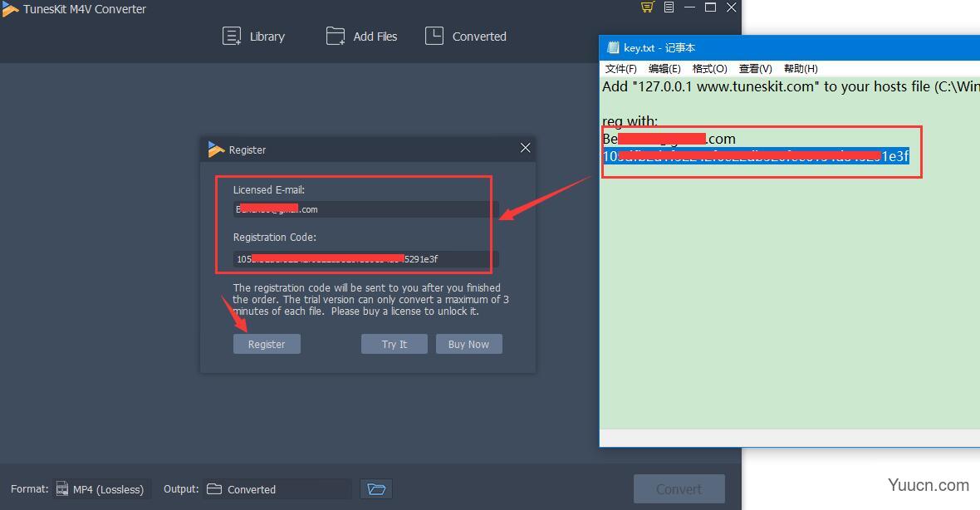Open the 格式(O) menu in Notepad

click(710, 68)
